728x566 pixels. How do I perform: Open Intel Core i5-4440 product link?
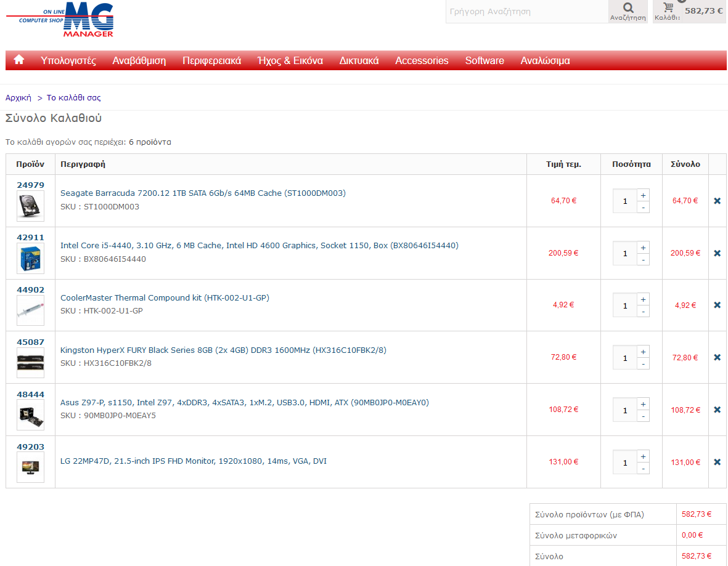point(260,245)
